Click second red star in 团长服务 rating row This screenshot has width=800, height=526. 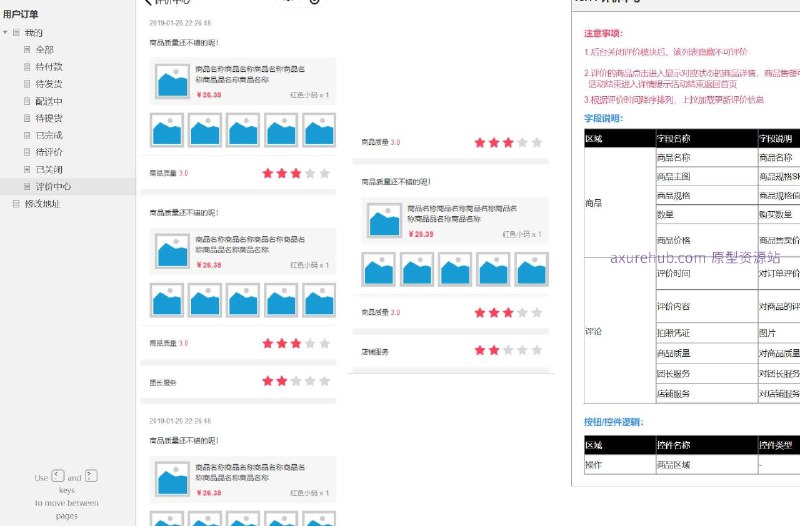[282, 381]
